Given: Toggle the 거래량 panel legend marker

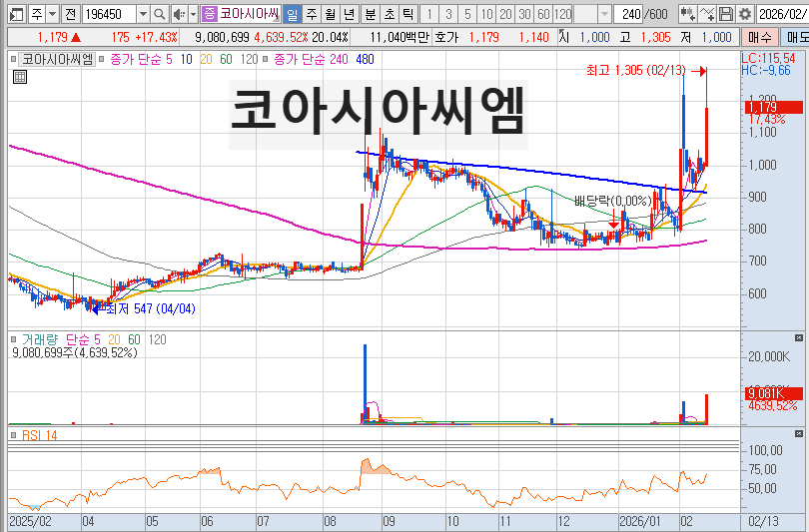Looking at the screenshot, I should coord(13,339).
